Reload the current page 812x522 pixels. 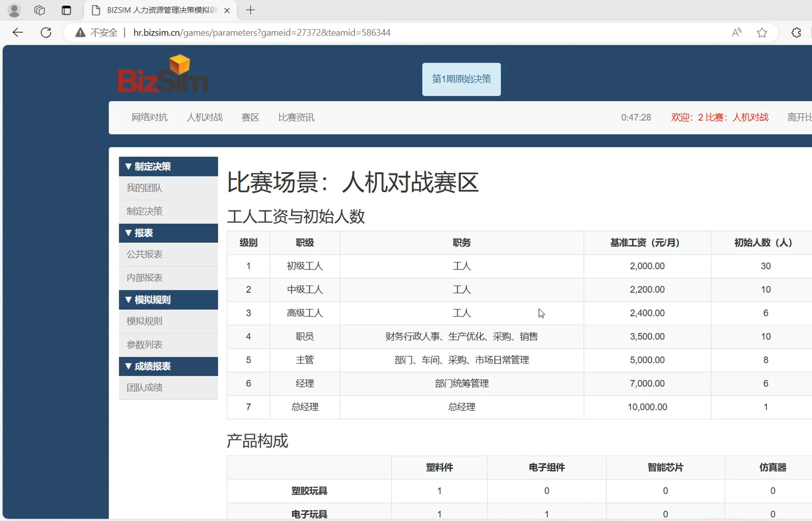[x=46, y=33]
